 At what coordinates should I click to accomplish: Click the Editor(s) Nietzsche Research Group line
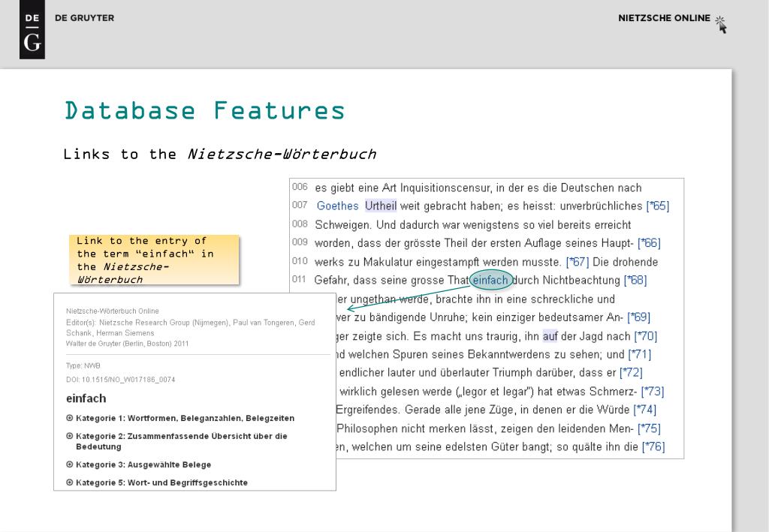tap(190, 328)
